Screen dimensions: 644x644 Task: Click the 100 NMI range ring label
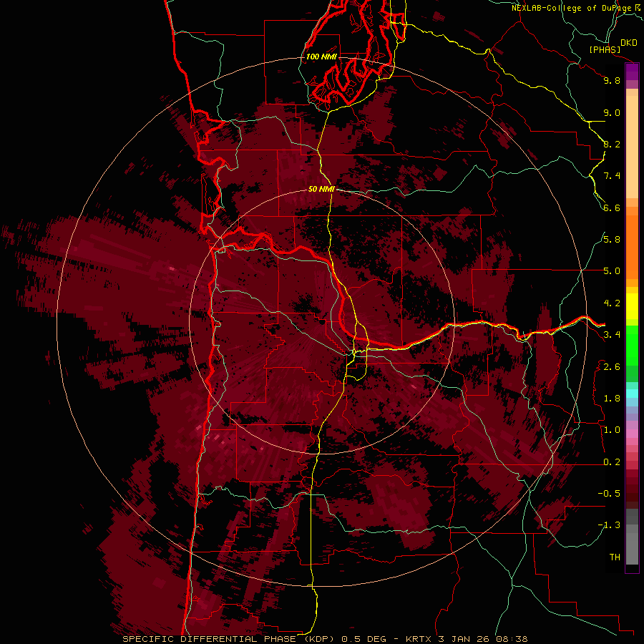click(x=321, y=57)
